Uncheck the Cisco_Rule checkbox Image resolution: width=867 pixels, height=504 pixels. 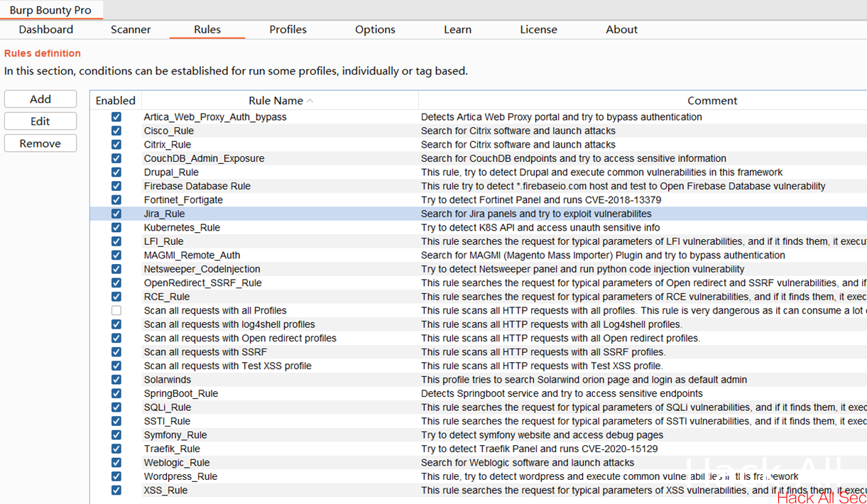point(116,131)
